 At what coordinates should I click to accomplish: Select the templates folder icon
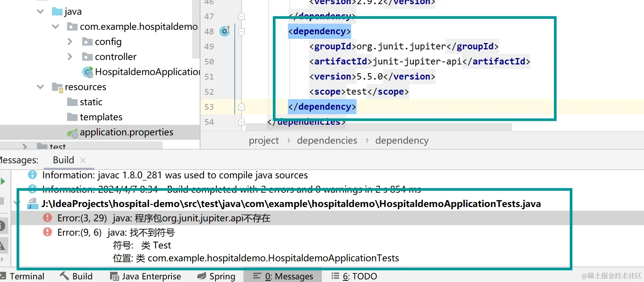[x=72, y=117]
